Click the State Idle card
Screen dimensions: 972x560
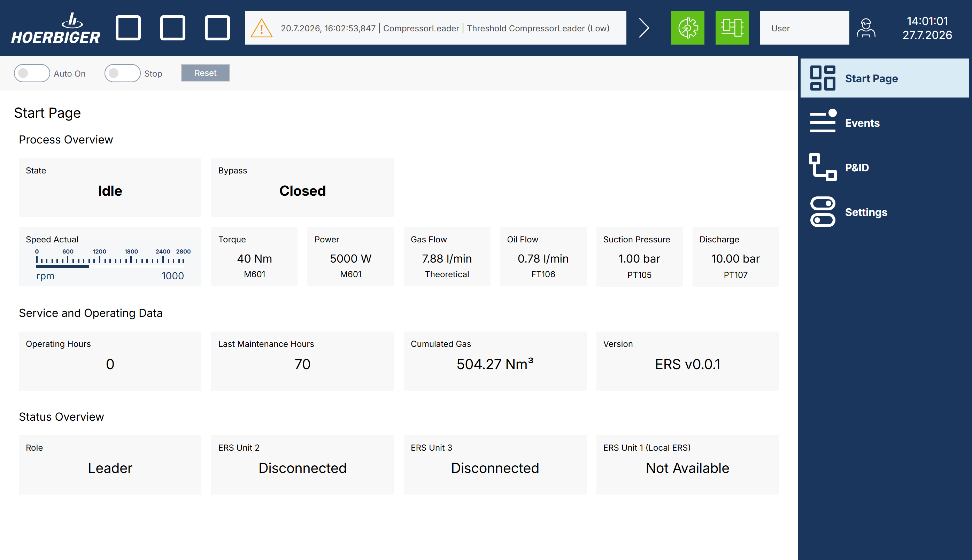tap(110, 188)
